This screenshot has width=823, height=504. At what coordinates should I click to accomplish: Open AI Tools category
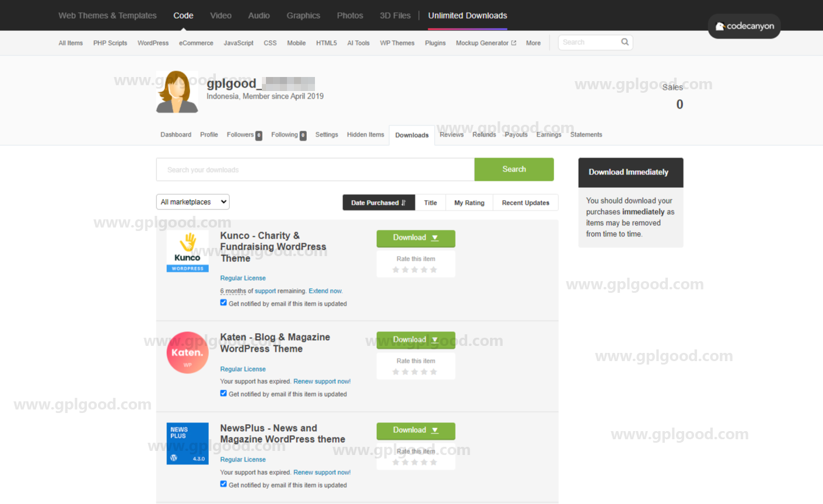(x=358, y=43)
